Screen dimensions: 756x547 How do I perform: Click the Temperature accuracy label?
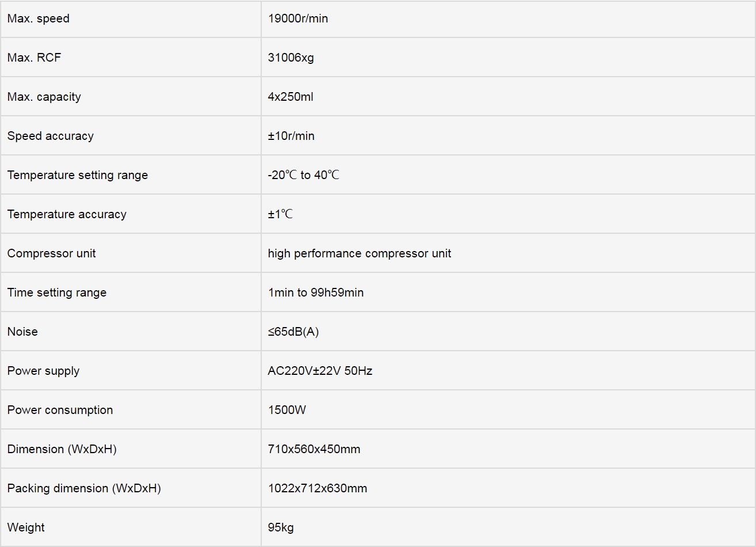[x=67, y=214]
